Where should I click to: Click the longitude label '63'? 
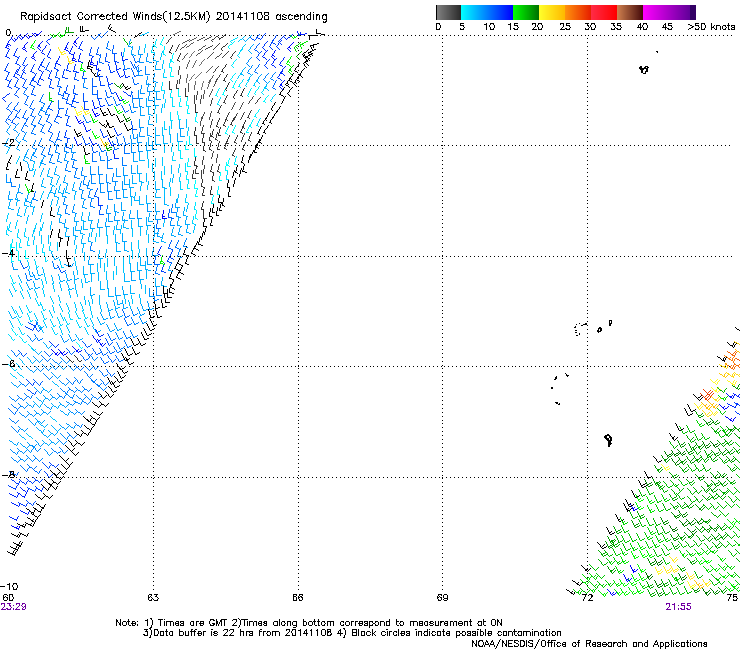(x=153, y=598)
